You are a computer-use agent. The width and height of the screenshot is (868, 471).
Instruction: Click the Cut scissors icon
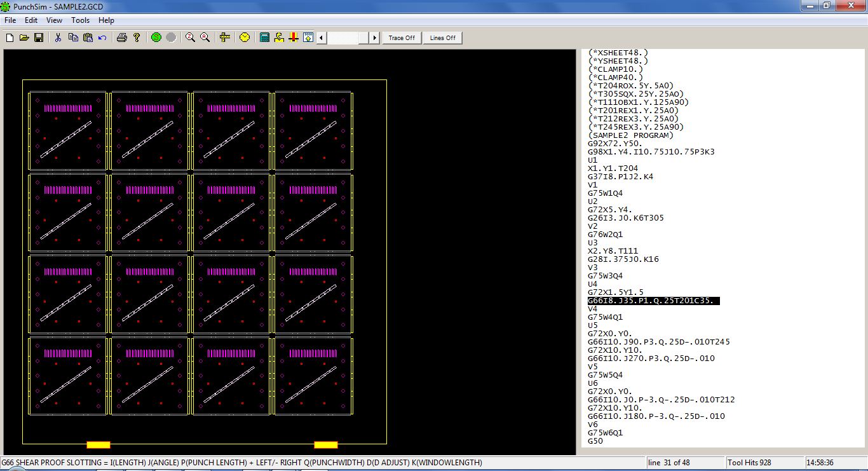click(x=58, y=38)
